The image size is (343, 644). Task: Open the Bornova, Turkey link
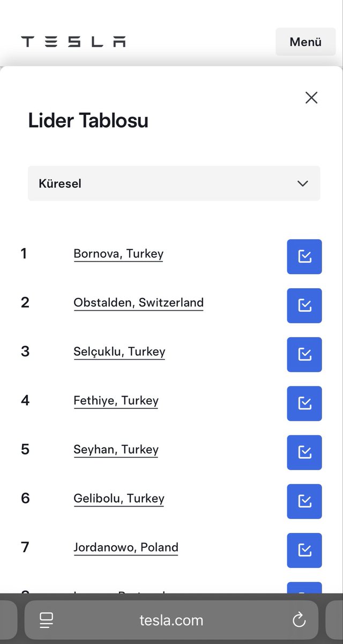pyautogui.click(x=118, y=254)
